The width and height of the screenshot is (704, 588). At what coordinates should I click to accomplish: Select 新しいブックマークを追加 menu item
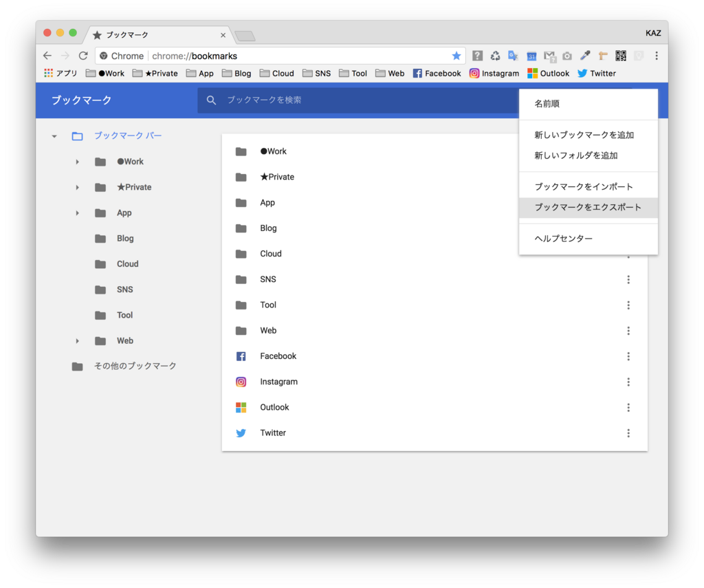point(588,135)
